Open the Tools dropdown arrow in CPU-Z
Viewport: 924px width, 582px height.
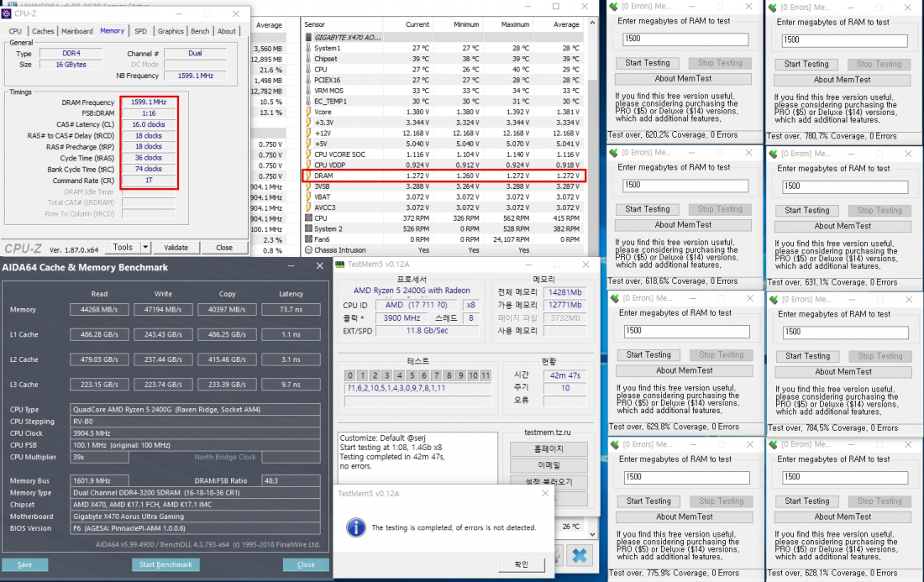145,248
